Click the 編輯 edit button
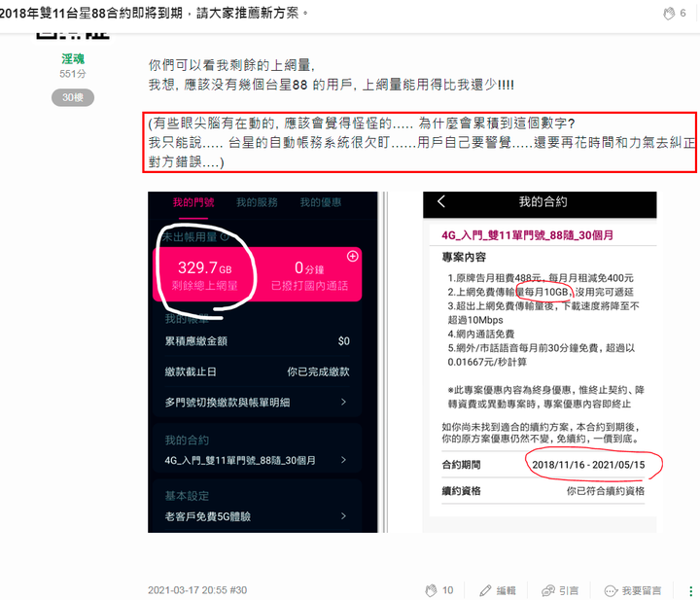The width and height of the screenshot is (700, 600). pos(498,590)
